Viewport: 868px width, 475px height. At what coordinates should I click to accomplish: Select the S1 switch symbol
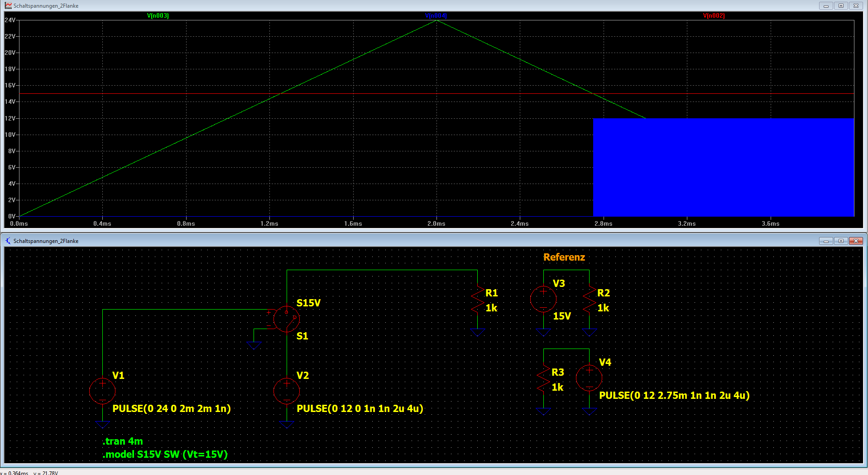click(x=286, y=319)
